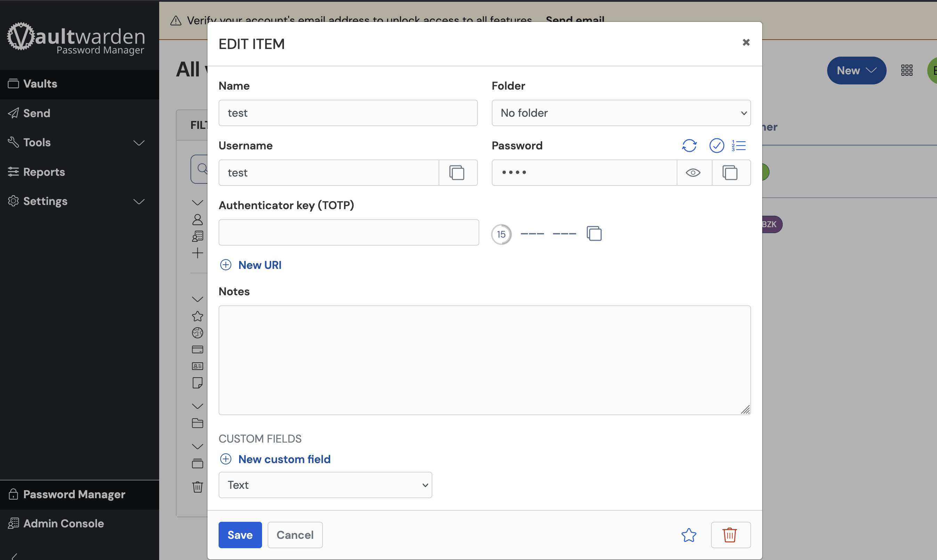Select the collections filter icon
Image resolution: width=937 pixels, height=560 pixels.
pyautogui.click(x=197, y=463)
